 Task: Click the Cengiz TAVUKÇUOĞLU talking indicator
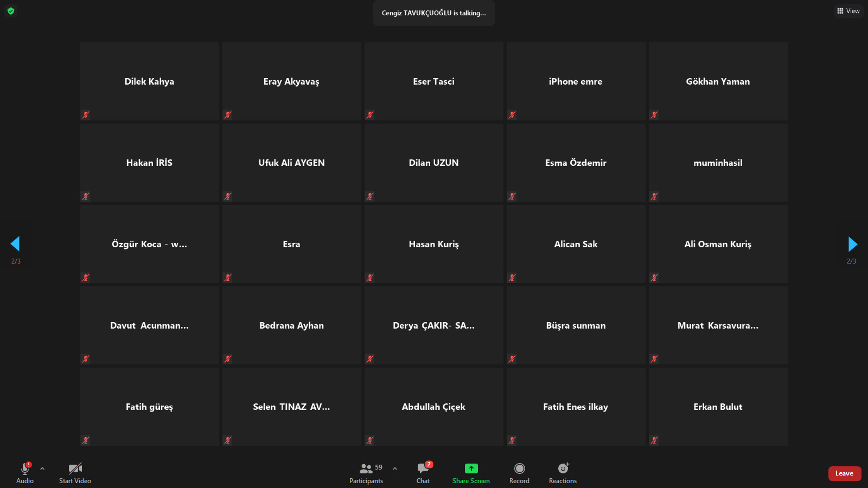point(433,13)
